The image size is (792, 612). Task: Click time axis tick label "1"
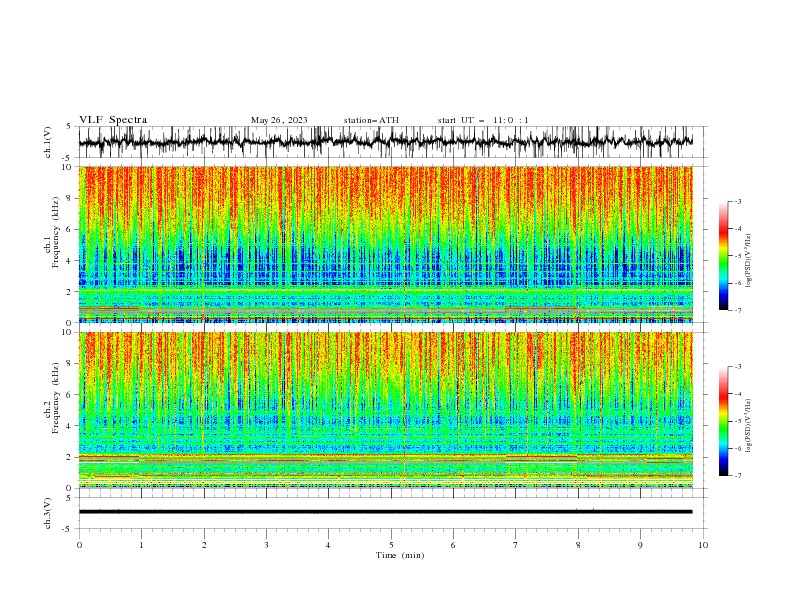point(141,545)
